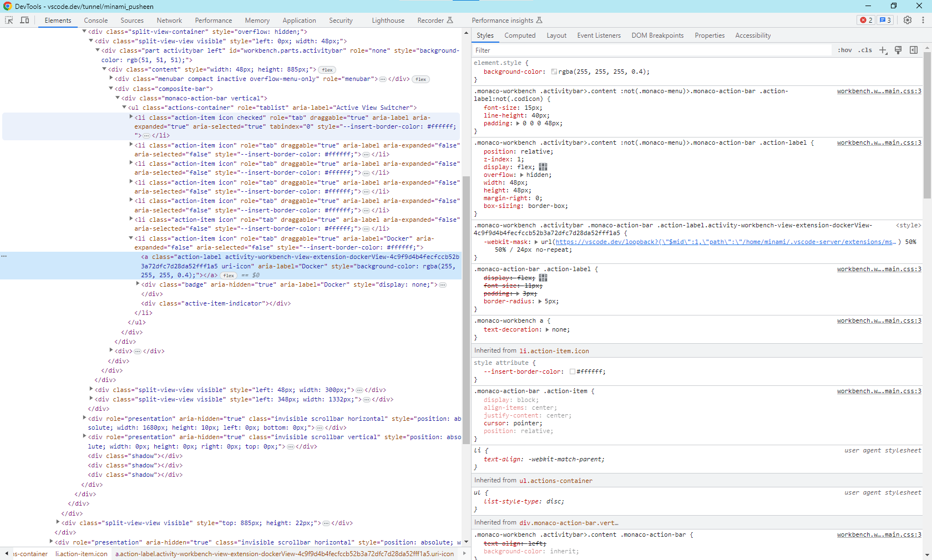The image size is (932, 560).
Task: Select the inspect element picker tool
Action: (x=9, y=20)
